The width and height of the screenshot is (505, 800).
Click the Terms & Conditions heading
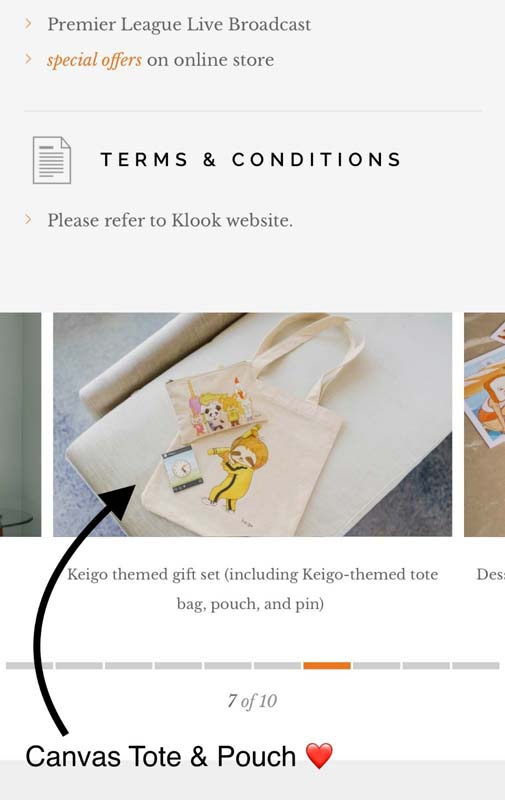click(x=250, y=160)
